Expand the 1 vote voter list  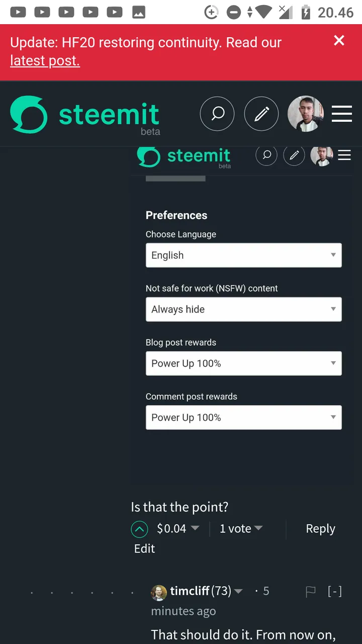pyautogui.click(x=258, y=528)
